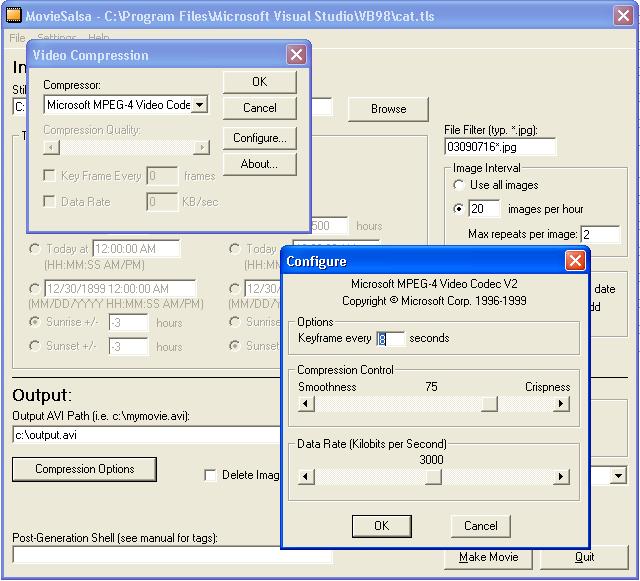Click the Make Movie button
Image resolution: width=640 pixels, height=581 pixels.
(488, 557)
